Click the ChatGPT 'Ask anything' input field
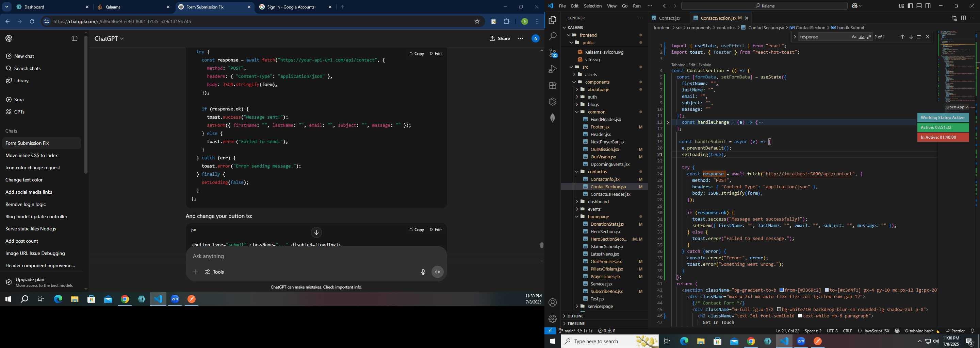 tap(316, 257)
